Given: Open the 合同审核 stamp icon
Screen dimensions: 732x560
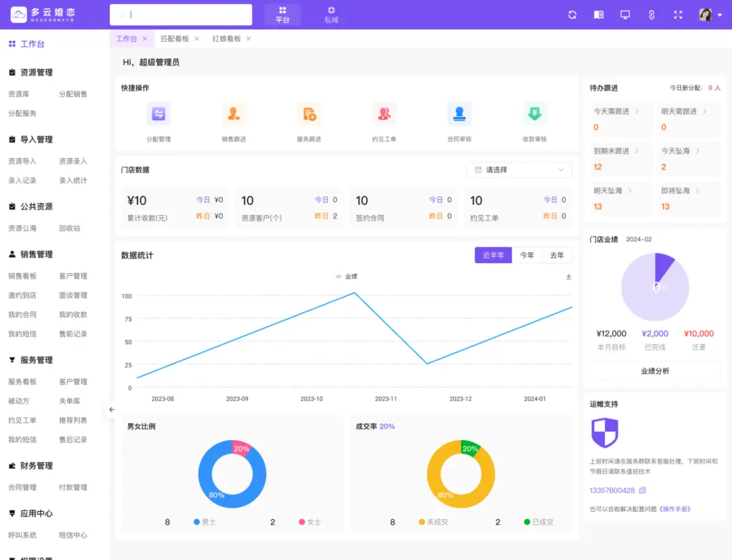Looking at the screenshot, I should pos(460,115).
